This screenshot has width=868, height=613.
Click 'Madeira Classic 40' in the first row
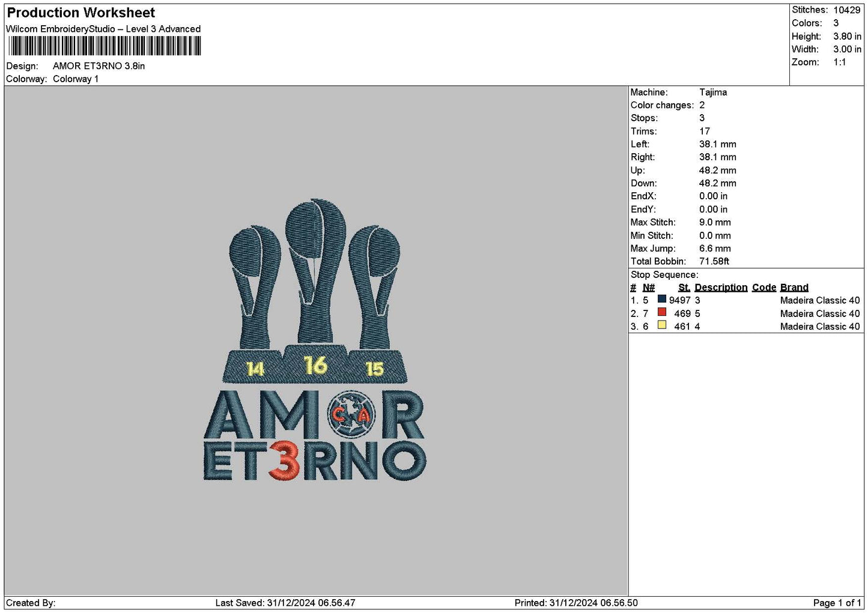pyautogui.click(x=820, y=301)
